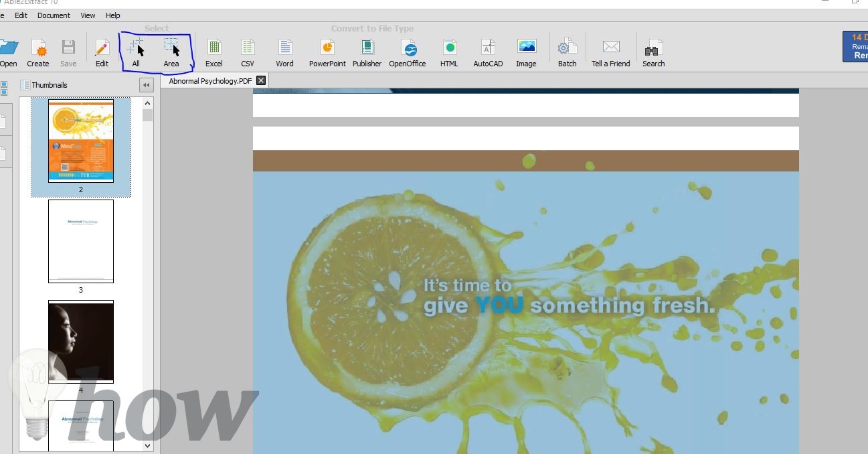868x454 pixels.
Task: Click the thumbnail scrollbar down arrow
Action: pos(148,445)
